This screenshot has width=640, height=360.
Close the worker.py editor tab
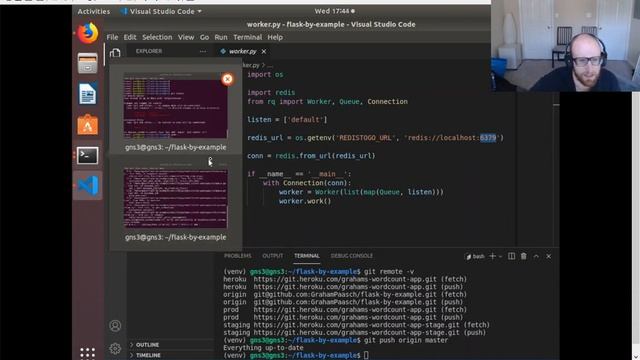pyautogui.click(x=264, y=51)
